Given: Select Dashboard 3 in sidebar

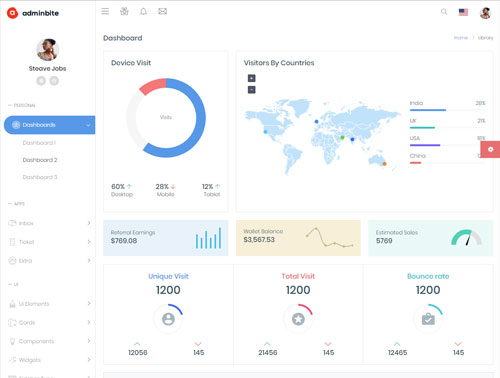Looking at the screenshot, I should pyautogui.click(x=40, y=177).
